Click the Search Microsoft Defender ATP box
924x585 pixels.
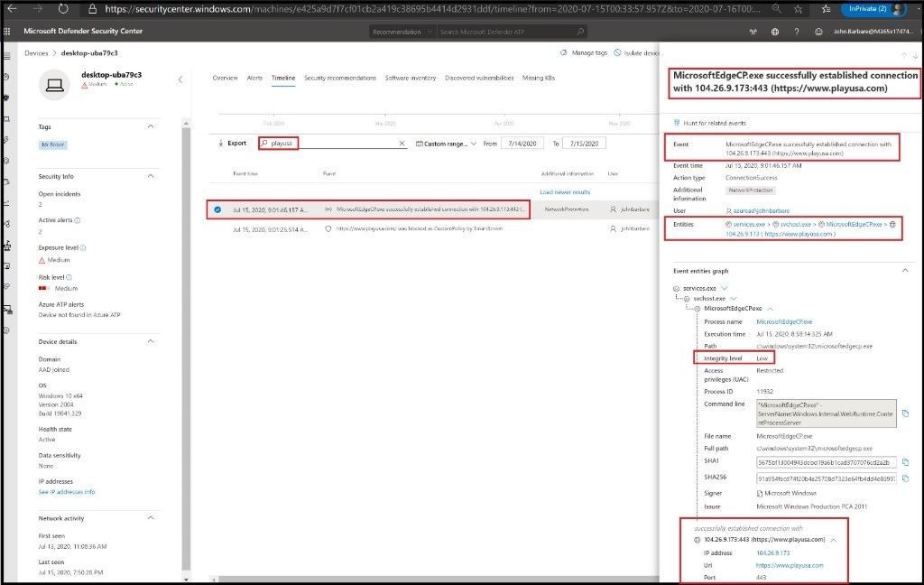[513, 32]
